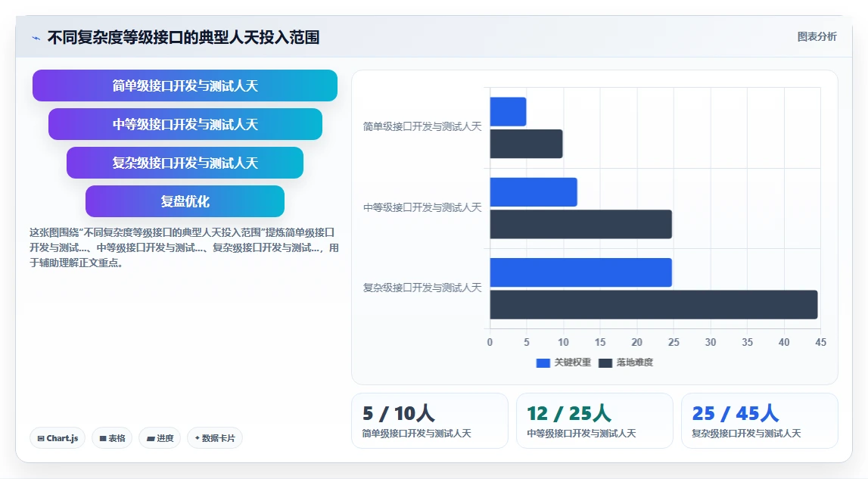Click the blue bar for 复杂级接口 in the chart
This screenshot has height=479, width=868.
[580, 272]
